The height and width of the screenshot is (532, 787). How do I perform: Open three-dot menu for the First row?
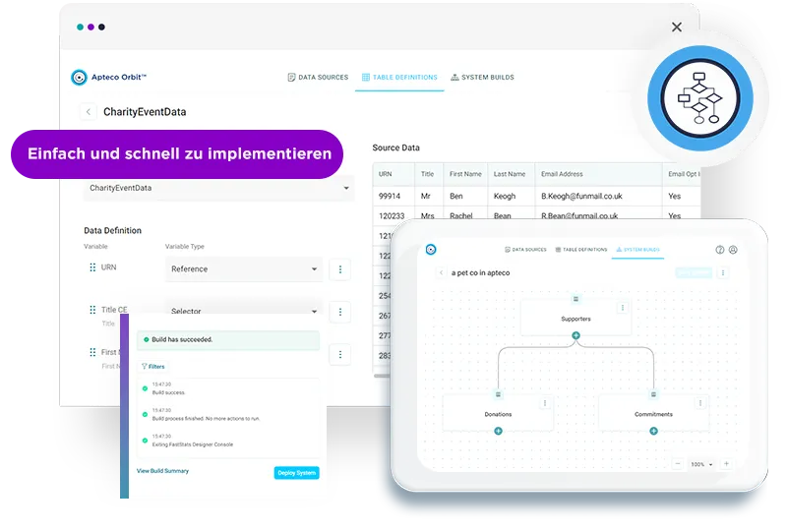340,355
